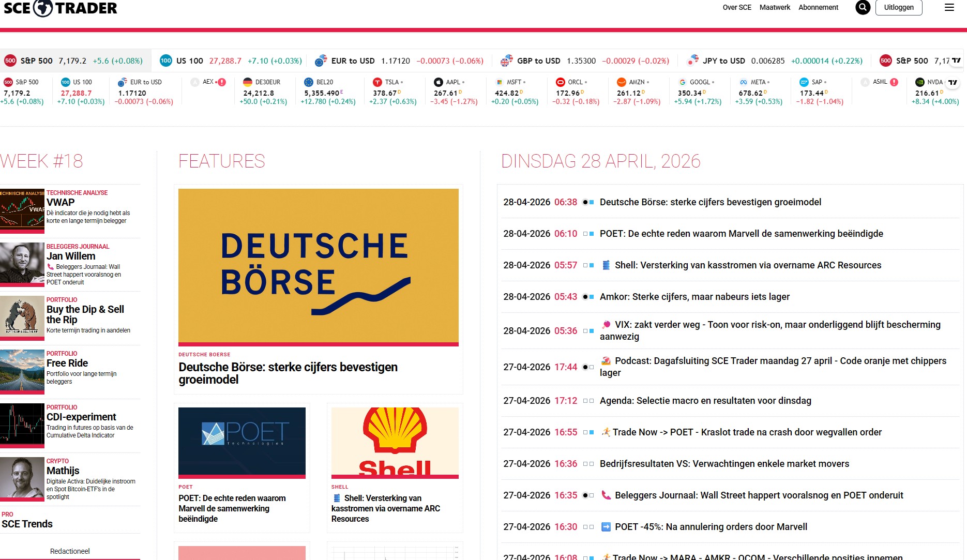967x560 pixels.
Task: Open headline 'Deutsche Börse: sterke cijfers bevestigen groeimodel' in feed
Action: click(711, 202)
